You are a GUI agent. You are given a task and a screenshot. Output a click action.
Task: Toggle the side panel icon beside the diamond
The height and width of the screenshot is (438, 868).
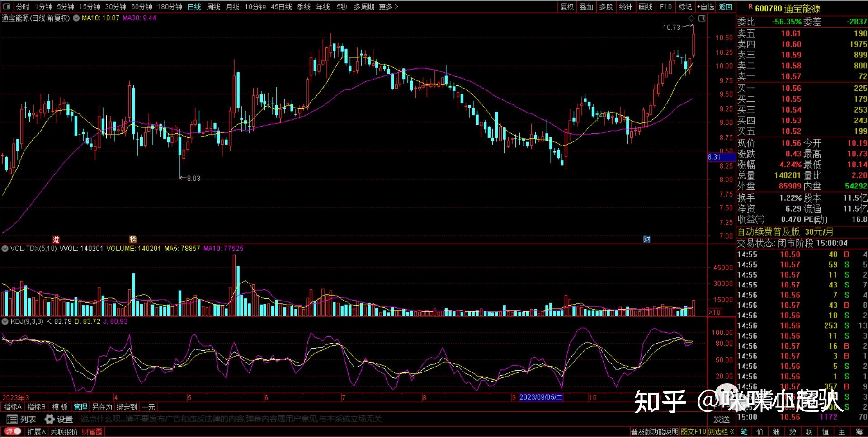tap(702, 19)
